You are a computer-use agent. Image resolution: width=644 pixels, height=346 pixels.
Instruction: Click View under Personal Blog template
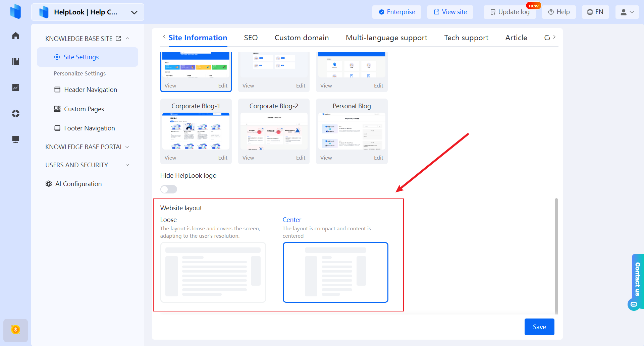pyautogui.click(x=326, y=158)
